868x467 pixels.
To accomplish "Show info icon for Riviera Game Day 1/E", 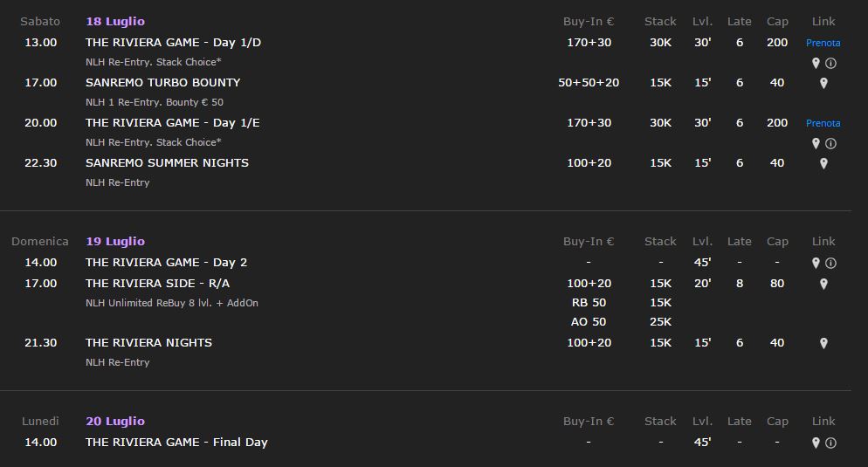I will (x=831, y=143).
